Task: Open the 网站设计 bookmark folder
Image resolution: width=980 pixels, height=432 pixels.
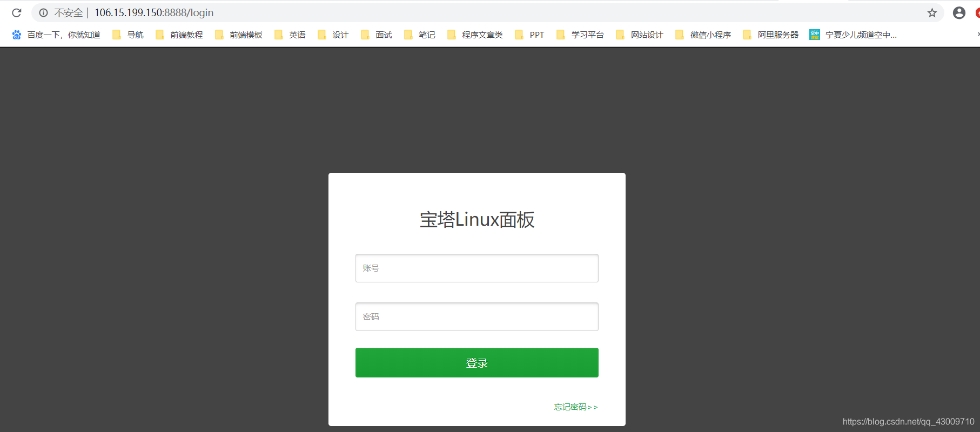Action: point(640,35)
